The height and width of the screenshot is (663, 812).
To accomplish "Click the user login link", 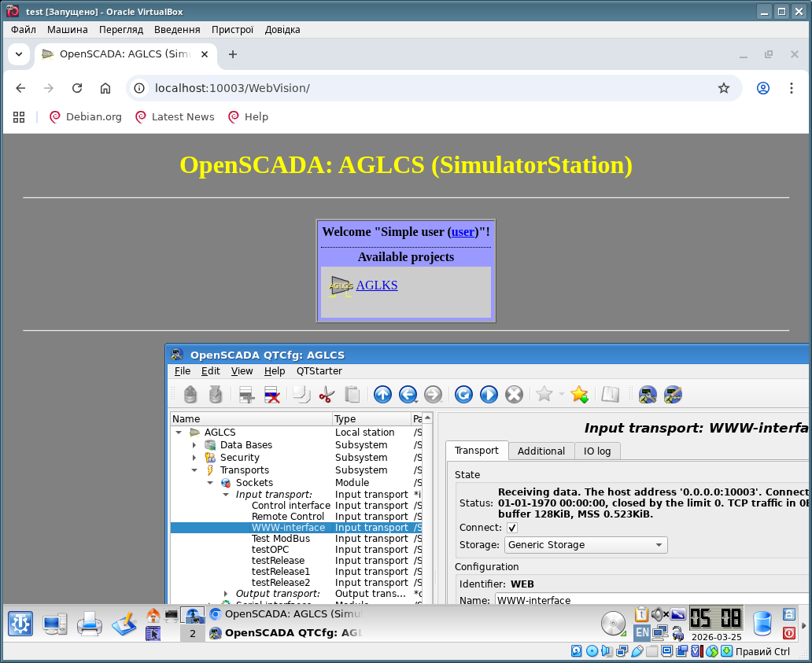I will [463, 232].
